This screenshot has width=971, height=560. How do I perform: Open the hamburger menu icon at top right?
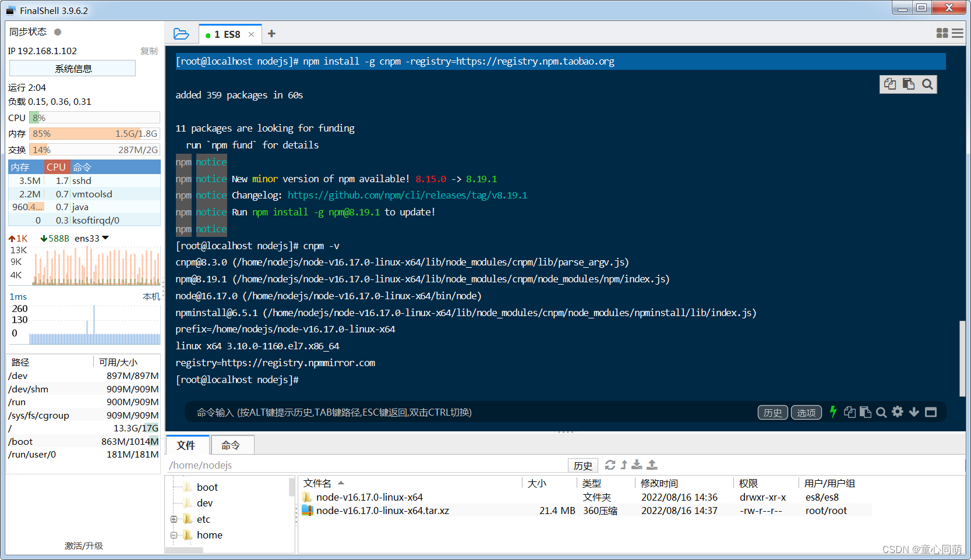(x=958, y=33)
